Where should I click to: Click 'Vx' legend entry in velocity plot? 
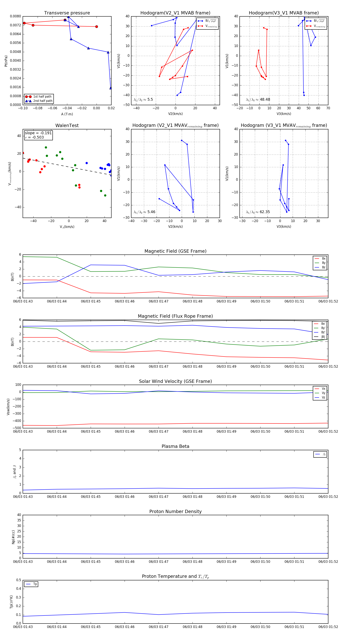320,389
